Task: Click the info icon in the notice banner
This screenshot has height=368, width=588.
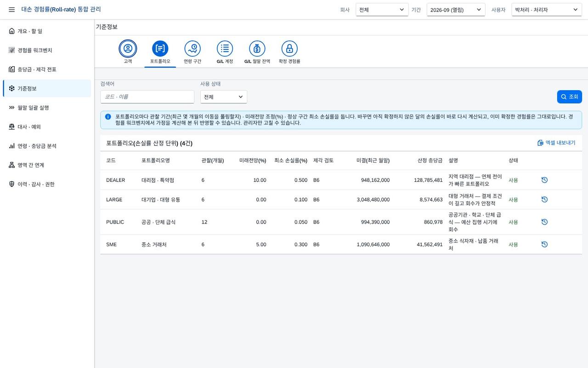Action: coord(108,117)
